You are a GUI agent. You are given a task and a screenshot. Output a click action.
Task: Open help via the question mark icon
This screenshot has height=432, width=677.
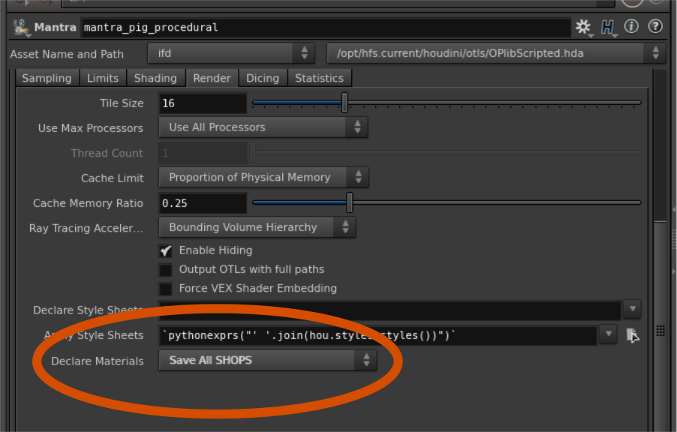pos(656,27)
